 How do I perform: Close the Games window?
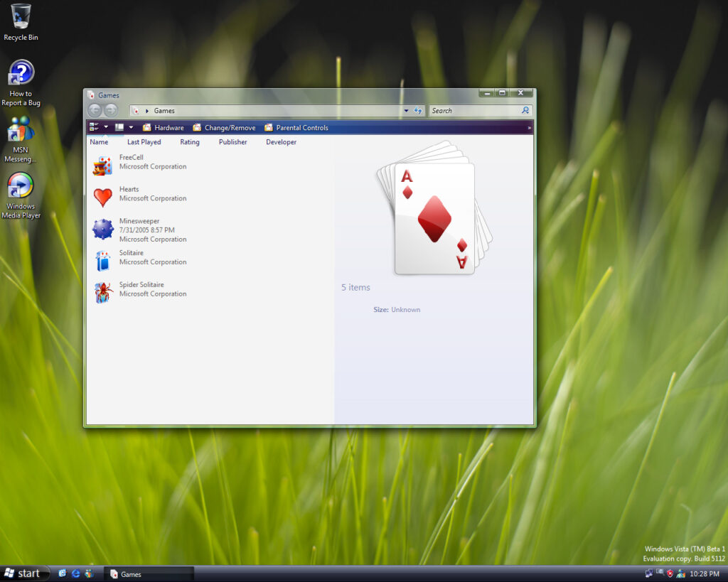(x=521, y=93)
